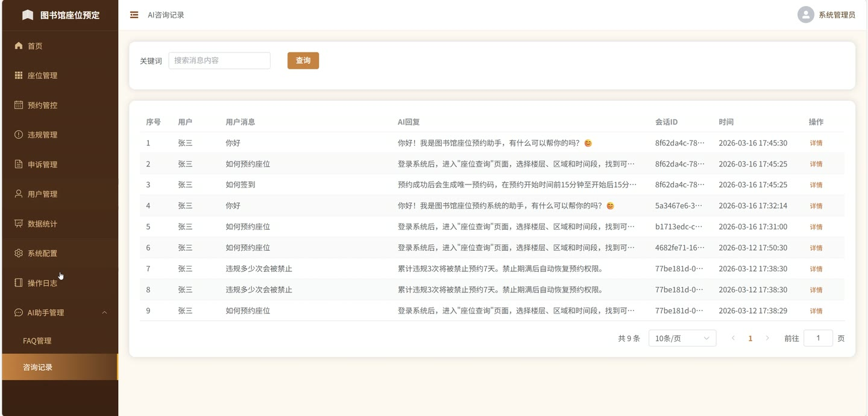
Task: Click timestamp 2026-03-16 17:32:14
Action: click(x=753, y=206)
